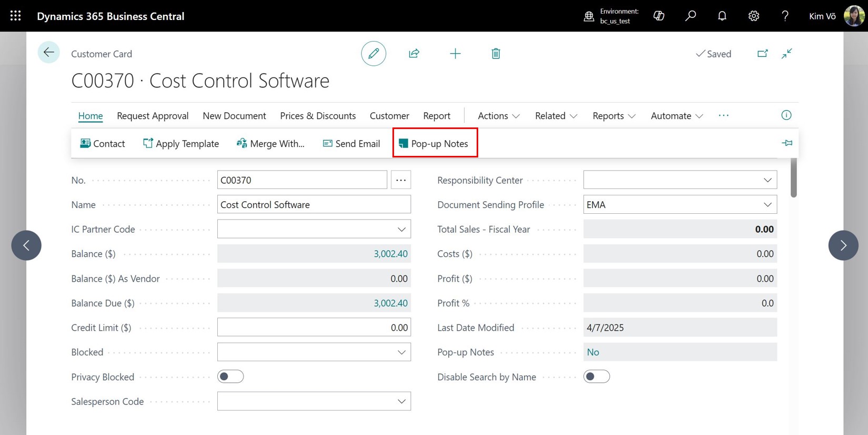
Task: Toggle Disable Search by Name switch
Action: coord(597,377)
